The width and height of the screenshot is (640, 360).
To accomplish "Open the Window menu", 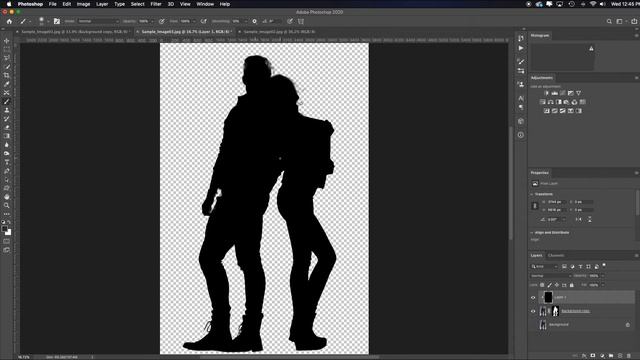I will (x=205, y=4).
